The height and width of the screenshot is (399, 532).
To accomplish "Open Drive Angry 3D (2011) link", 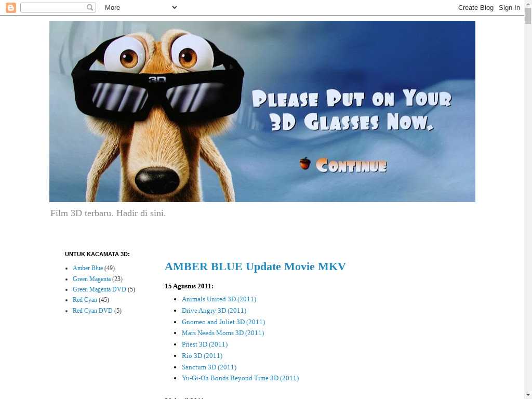I will click(214, 311).
